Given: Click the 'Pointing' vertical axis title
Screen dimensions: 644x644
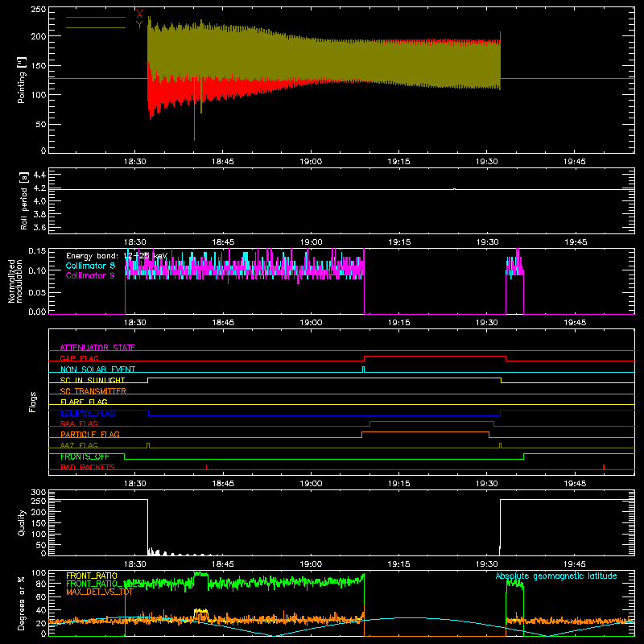Looking at the screenshot, I should coord(22,80).
